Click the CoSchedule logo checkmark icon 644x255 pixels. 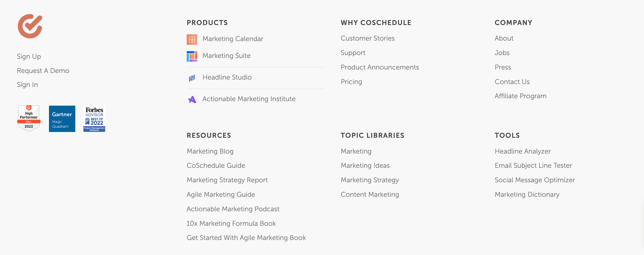pos(29,26)
